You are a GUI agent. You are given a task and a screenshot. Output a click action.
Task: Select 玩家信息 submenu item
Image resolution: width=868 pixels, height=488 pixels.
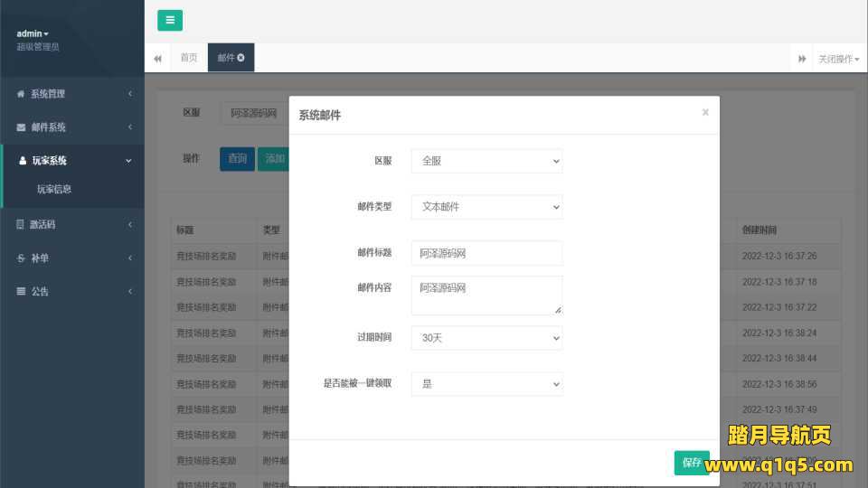pos(54,190)
